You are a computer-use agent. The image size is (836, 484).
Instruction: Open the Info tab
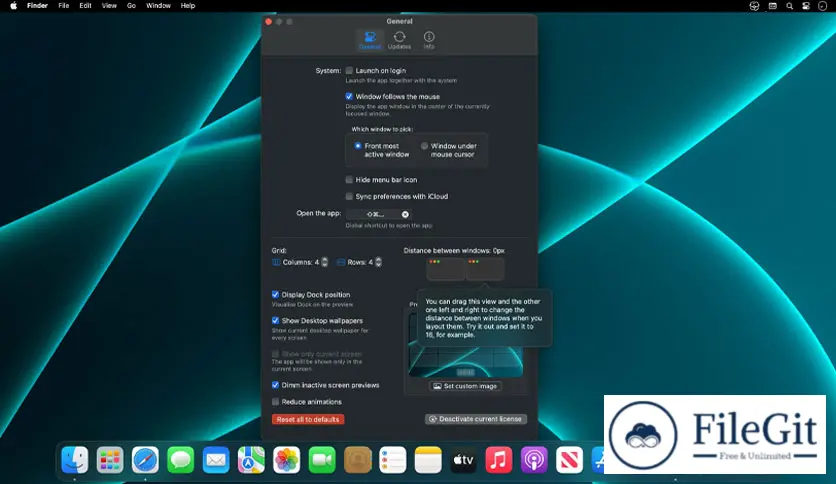tap(429, 41)
